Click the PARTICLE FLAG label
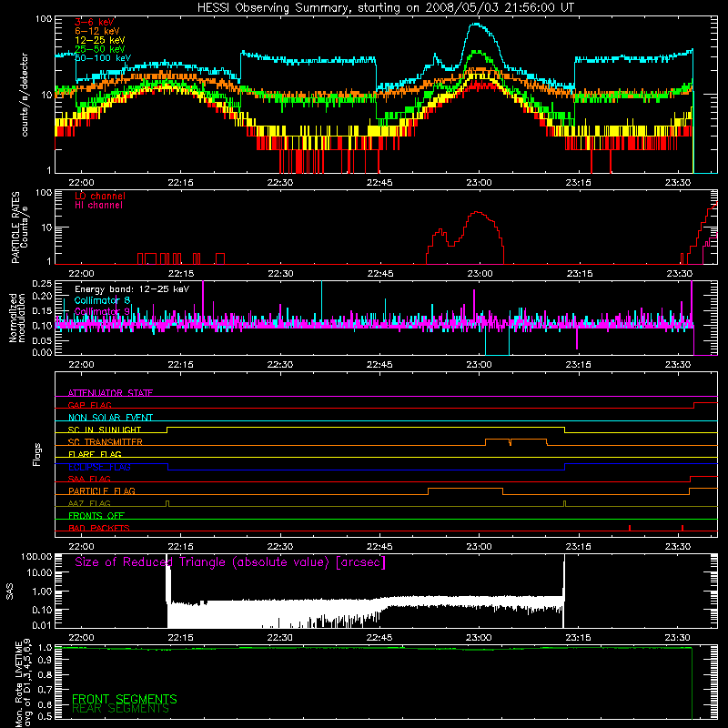 tap(102, 490)
